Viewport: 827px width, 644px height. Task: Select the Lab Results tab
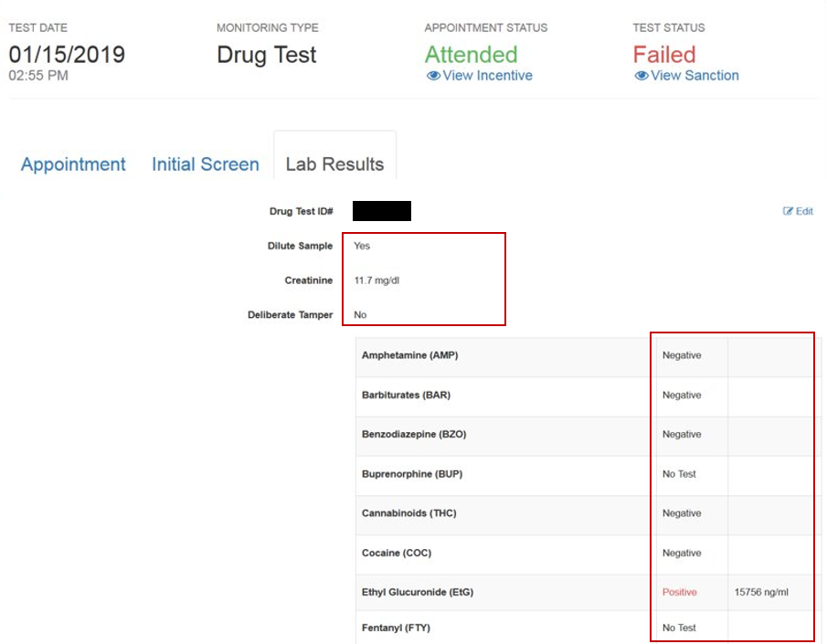tap(334, 164)
